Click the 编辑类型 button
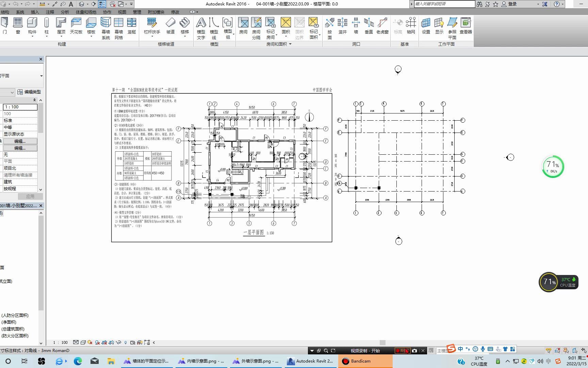The width and height of the screenshot is (588, 368). 29,92
